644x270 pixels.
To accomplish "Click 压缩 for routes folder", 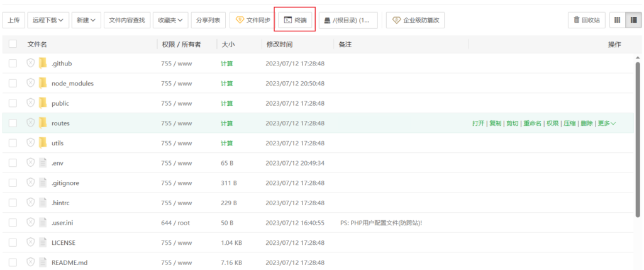I will (569, 123).
